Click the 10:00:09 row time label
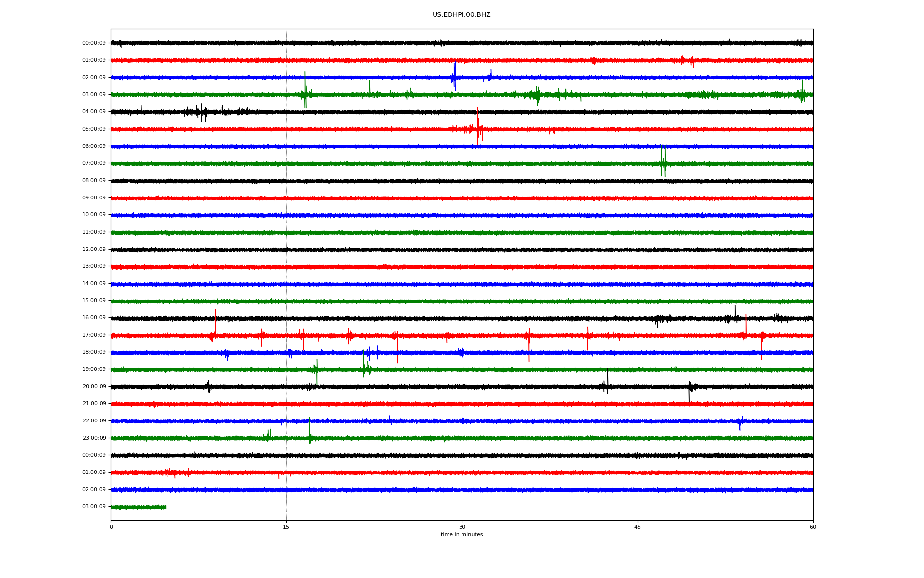The height and width of the screenshot is (578, 924). coord(94,215)
